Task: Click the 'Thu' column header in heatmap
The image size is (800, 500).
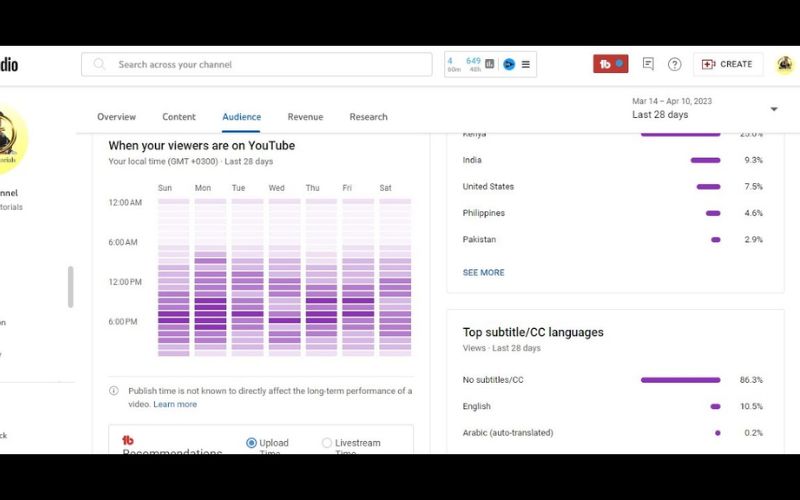Action: pos(312,188)
